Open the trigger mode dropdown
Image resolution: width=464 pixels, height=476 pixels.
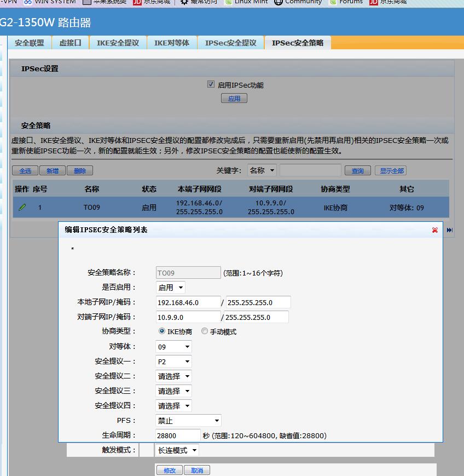[x=177, y=450]
